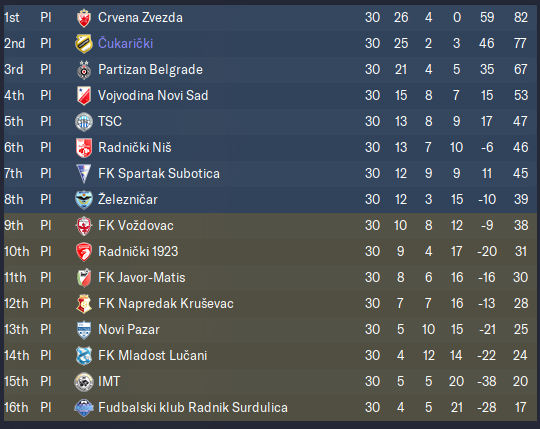
Task: Click the Železničar club crest
Action: [84, 200]
